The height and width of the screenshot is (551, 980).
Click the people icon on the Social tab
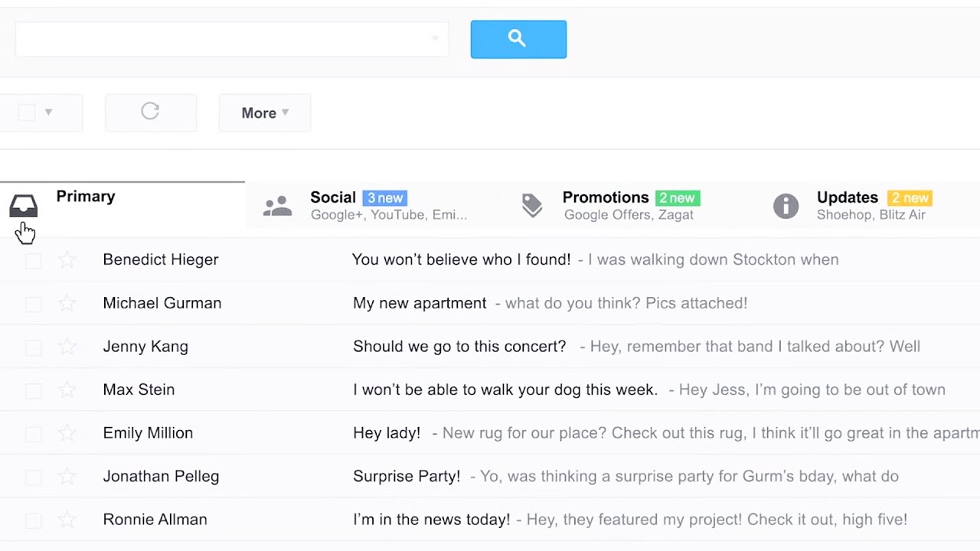tap(277, 204)
